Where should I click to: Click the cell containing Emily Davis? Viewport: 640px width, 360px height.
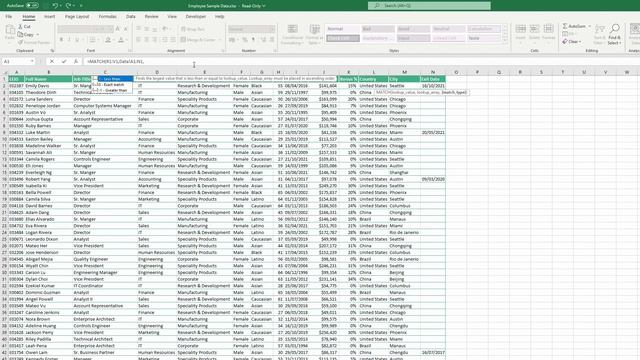point(49,86)
